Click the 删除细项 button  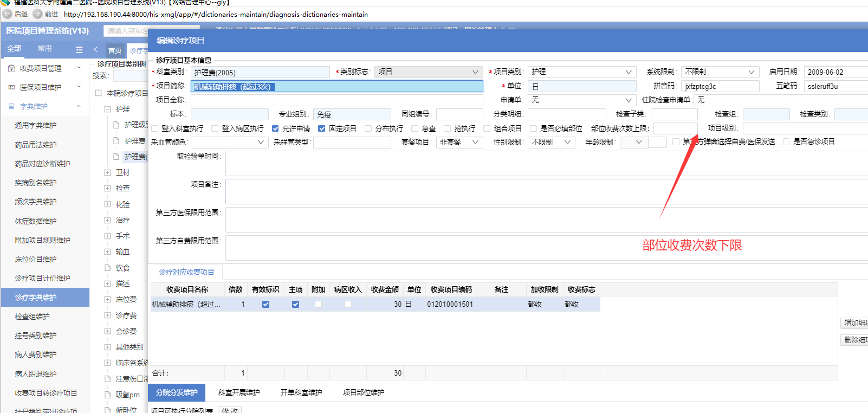click(x=854, y=340)
